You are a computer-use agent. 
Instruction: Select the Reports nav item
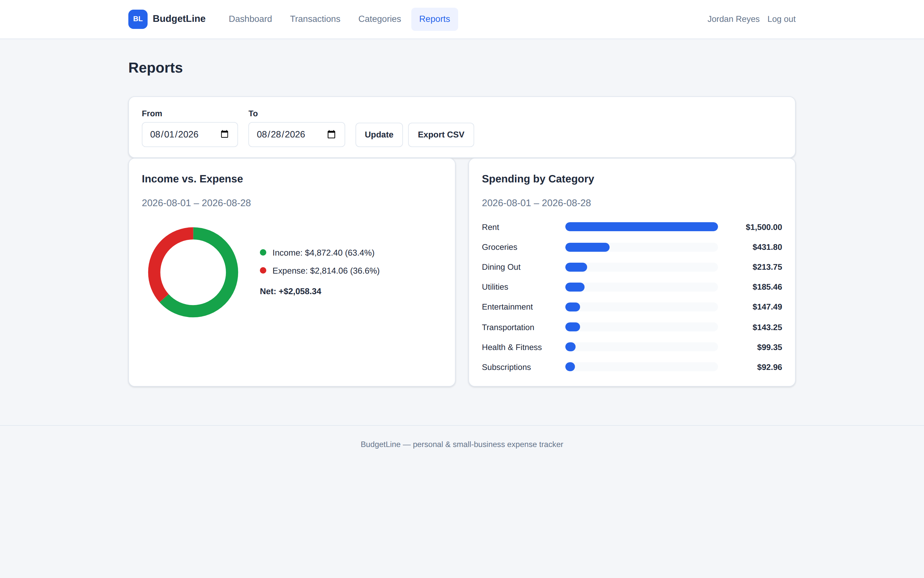(x=434, y=19)
